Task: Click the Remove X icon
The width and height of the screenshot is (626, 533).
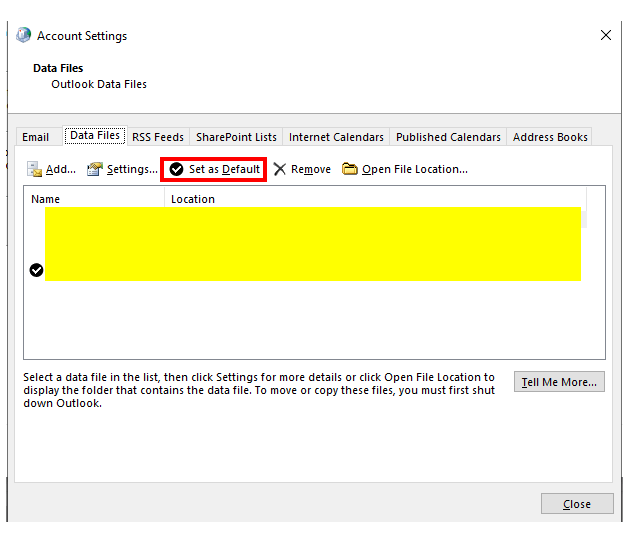Action: (x=279, y=169)
